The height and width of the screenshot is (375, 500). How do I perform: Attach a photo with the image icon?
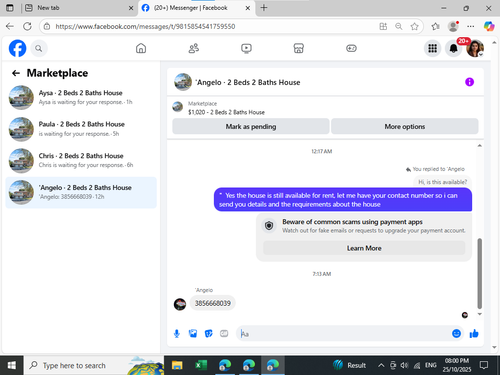193,333
